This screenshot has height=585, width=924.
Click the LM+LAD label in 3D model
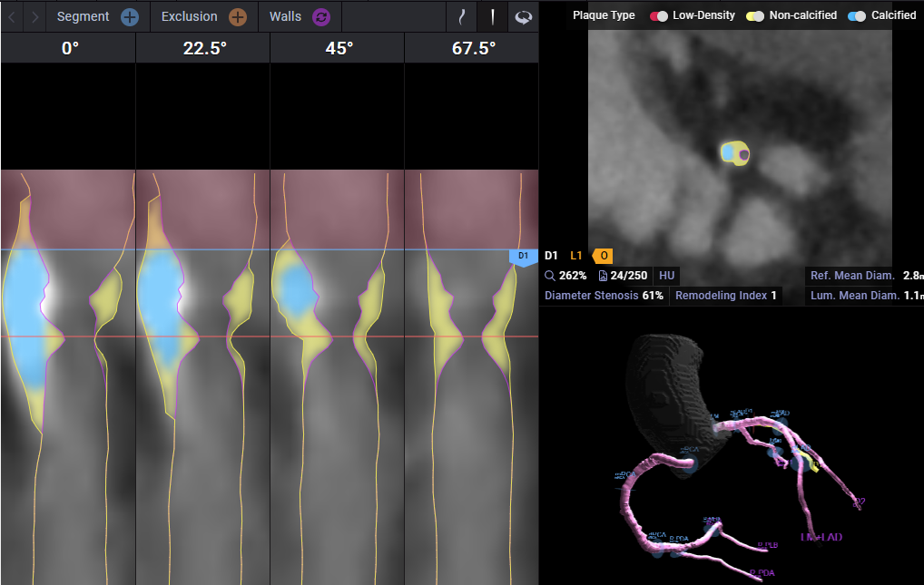(x=821, y=537)
